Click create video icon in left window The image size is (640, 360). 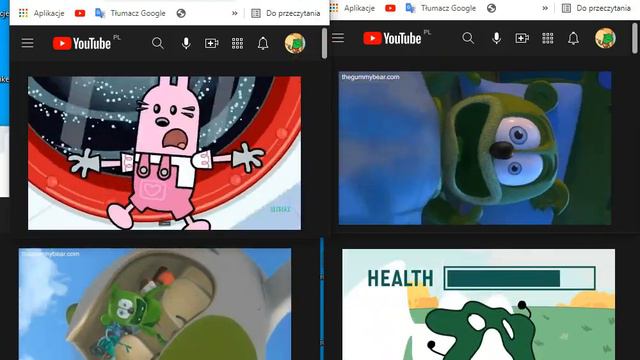pyautogui.click(x=211, y=43)
